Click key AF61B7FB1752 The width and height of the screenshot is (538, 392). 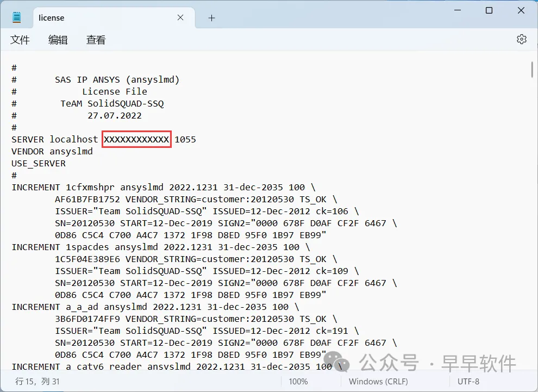[87, 200]
